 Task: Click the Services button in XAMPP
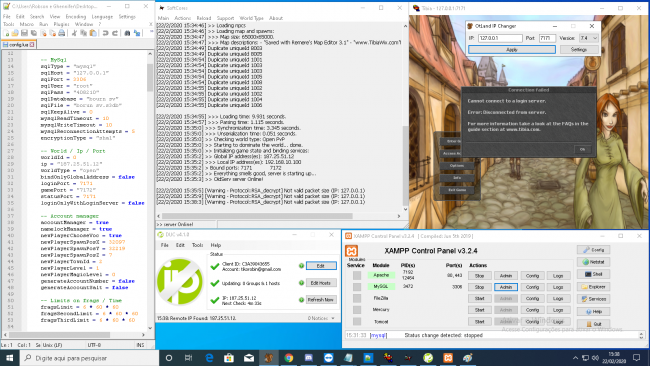click(x=594, y=299)
